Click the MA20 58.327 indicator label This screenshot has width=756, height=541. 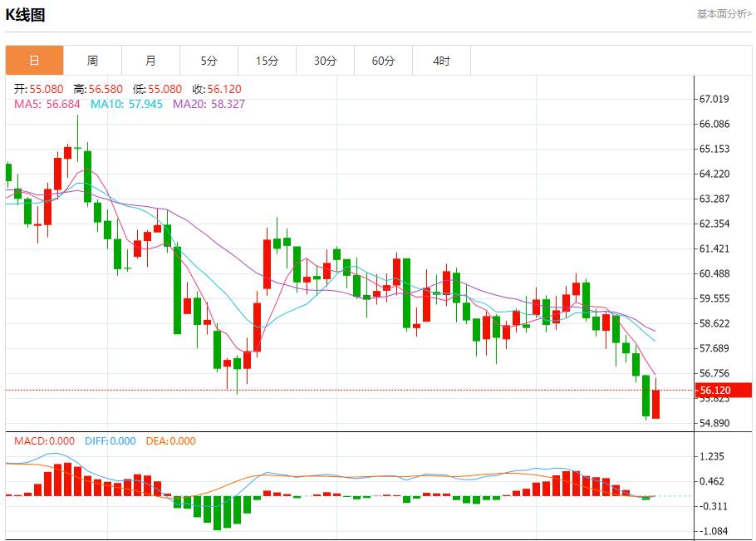(209, 104)
